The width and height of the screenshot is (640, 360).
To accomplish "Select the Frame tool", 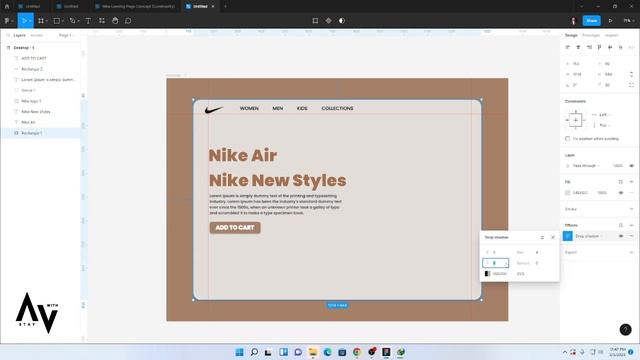I will (x=41, y=20).
